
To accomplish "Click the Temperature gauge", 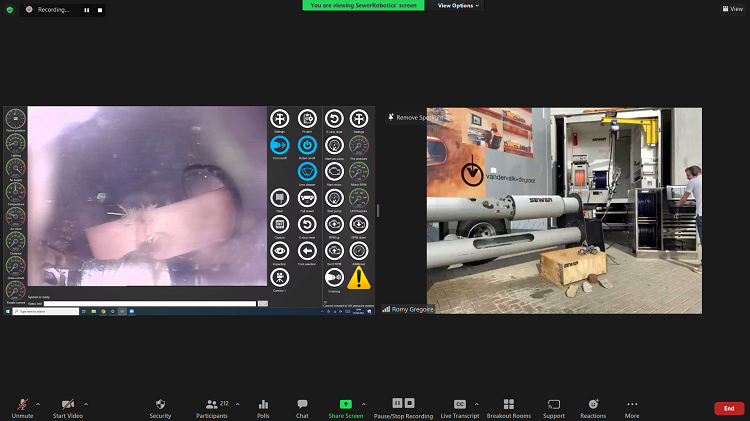I will pos(15,192).
